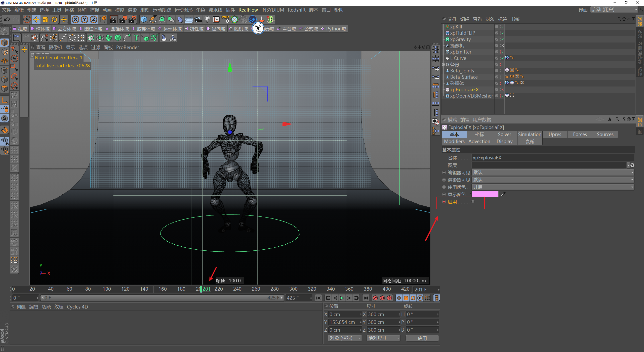Open the 使用颜色 dropdown
This screenshot has height=352, width=644.
point(552,187)
